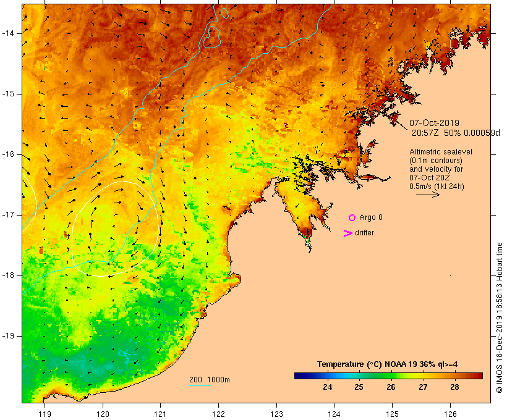Click the longitude label 120

click(x=103, y=414)
